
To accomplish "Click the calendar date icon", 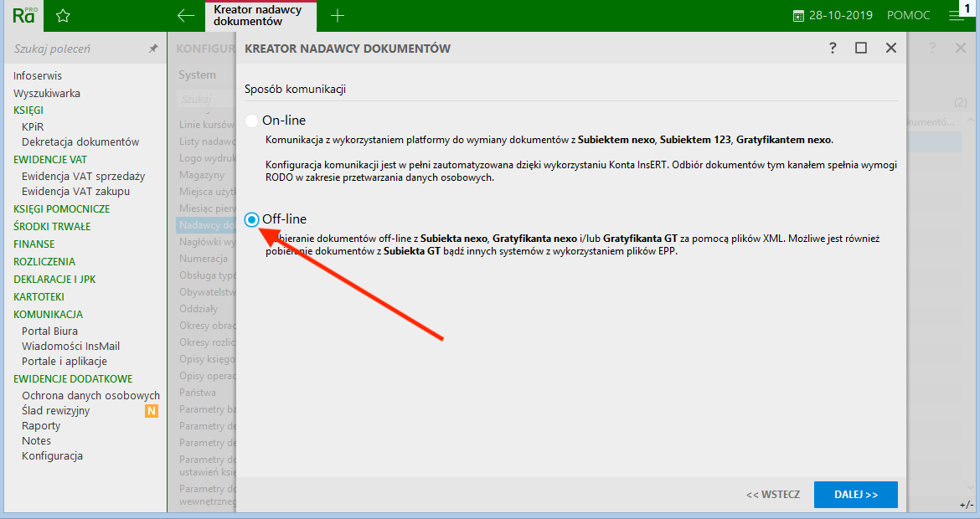I will click(x=798, y=16).
